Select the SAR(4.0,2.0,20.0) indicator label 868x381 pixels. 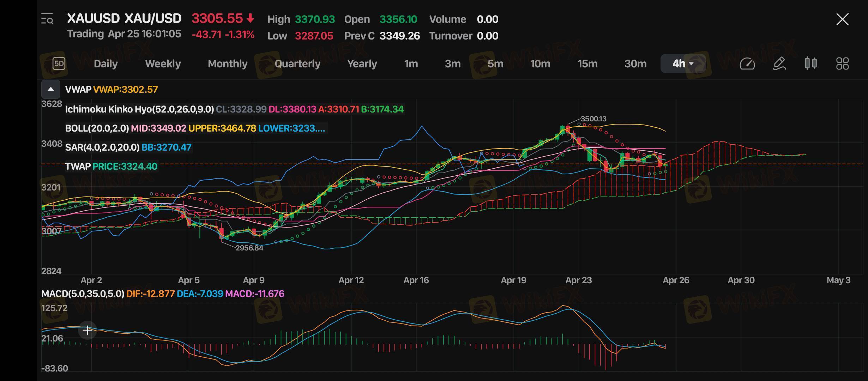102,147
